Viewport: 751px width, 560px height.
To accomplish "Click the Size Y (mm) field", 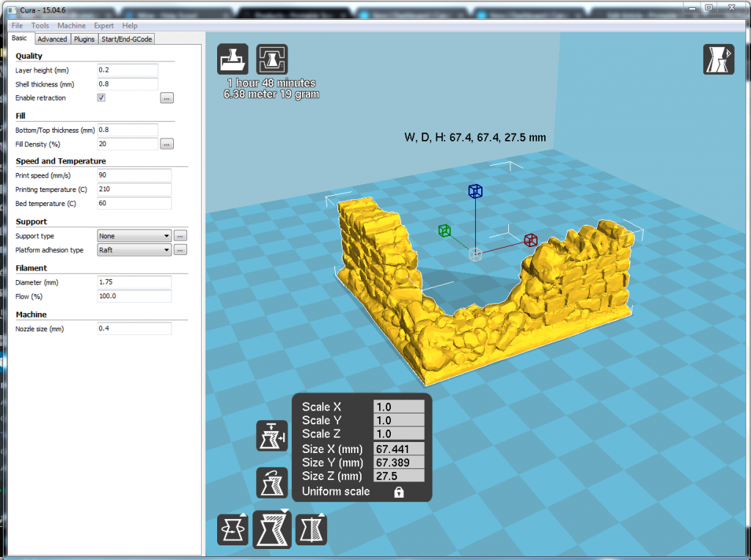I will click(x=398, y=463).
